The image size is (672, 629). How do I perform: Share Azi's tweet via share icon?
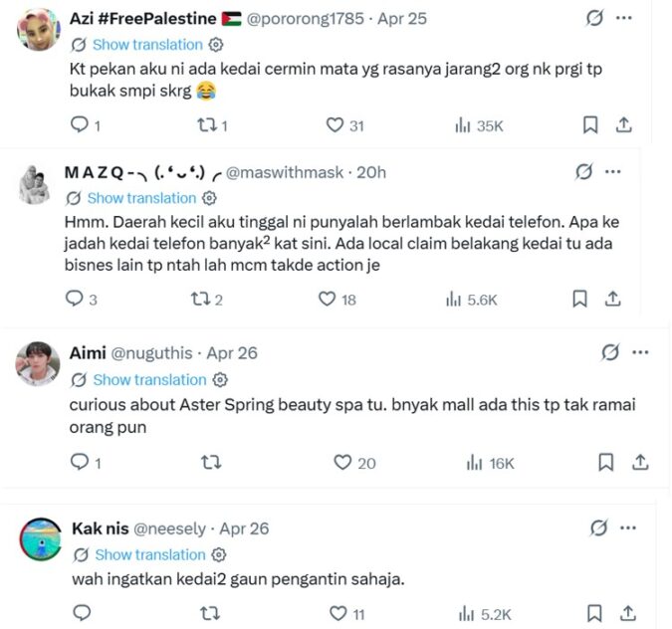[624, 125]
